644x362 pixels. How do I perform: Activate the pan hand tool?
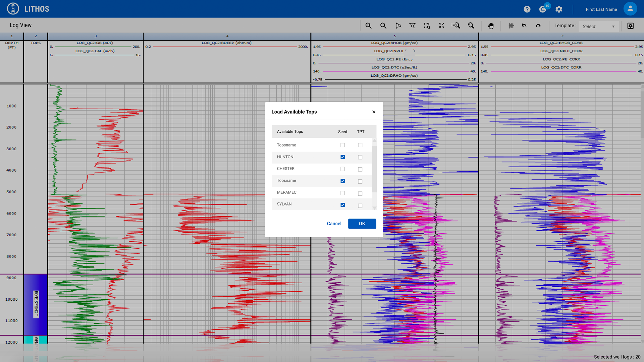(491, 26)
